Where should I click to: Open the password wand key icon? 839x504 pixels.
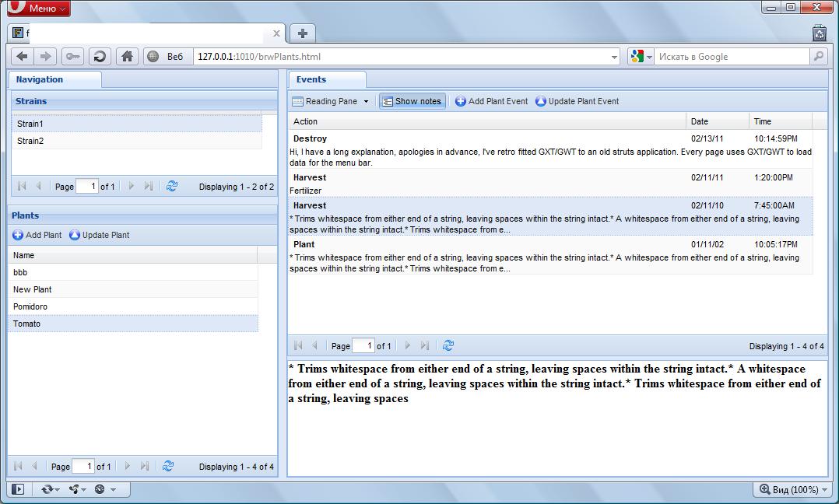(x=72, y=56)
